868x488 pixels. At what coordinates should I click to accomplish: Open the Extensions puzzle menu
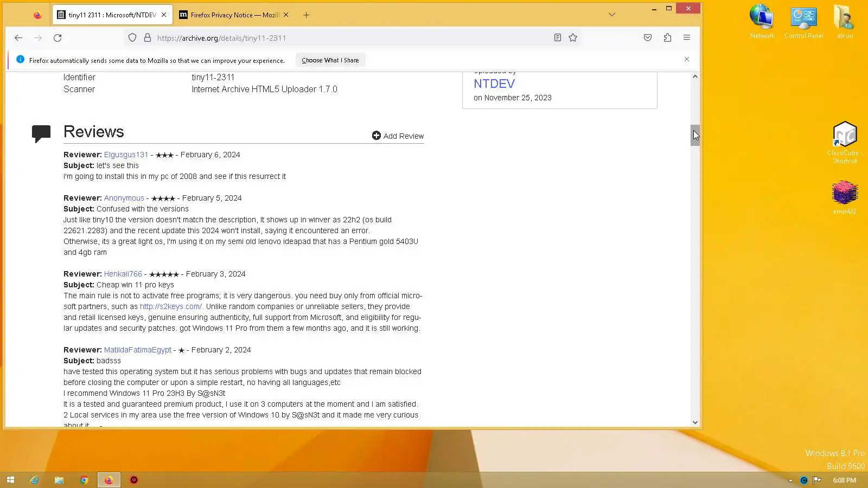click(667, 38)
